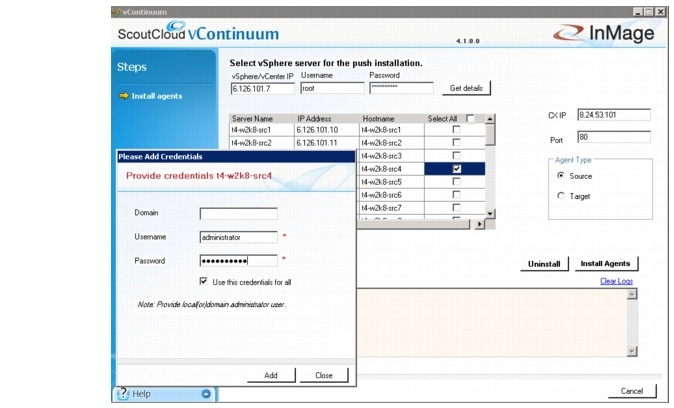Click the IP cell 6.126.101.11
The width and height of the screenshot is (674, 408).
[327, 143]
